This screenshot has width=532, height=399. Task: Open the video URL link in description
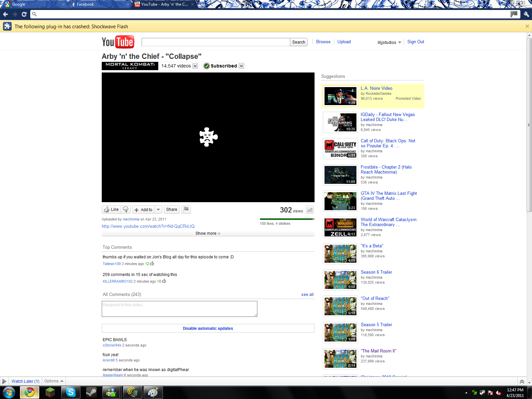point(148,226)
